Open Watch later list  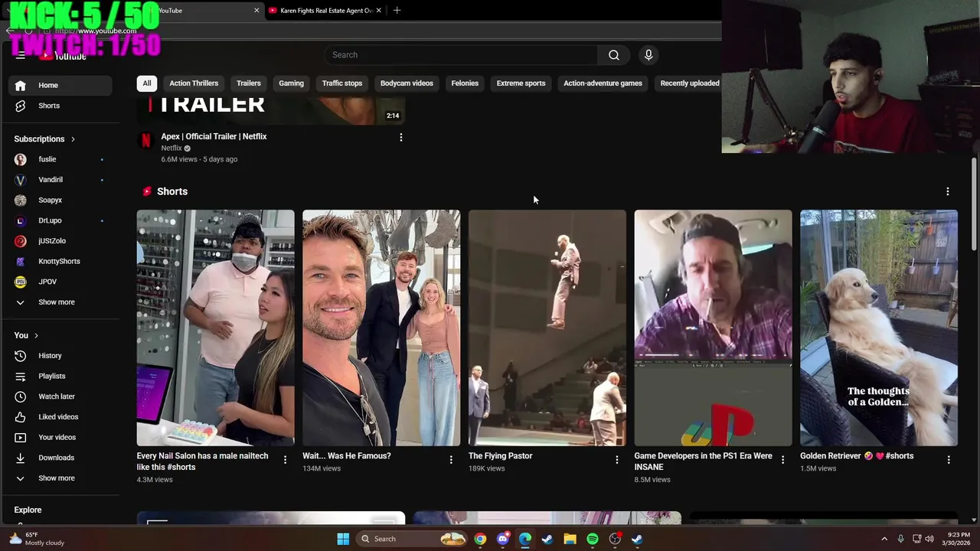coord(60,396)
